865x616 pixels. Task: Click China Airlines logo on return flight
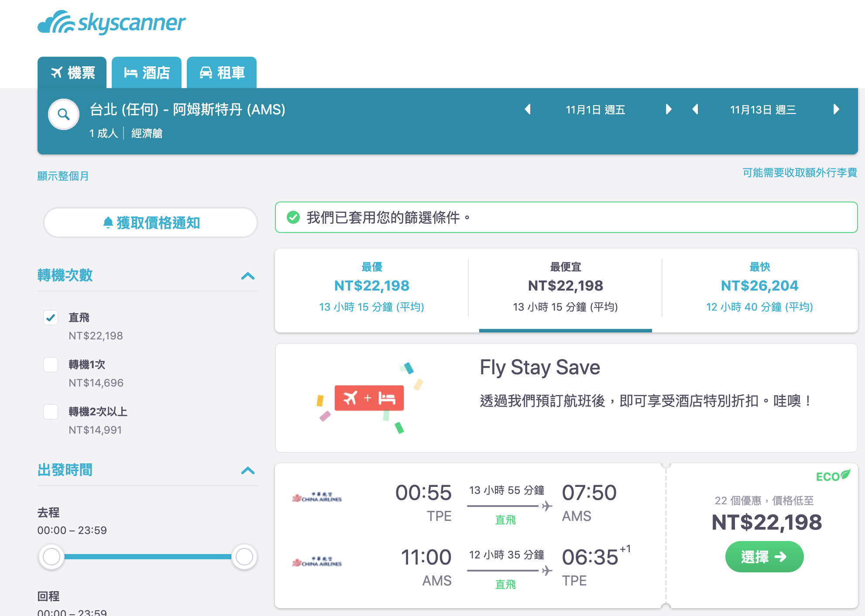tap(317, 562)
